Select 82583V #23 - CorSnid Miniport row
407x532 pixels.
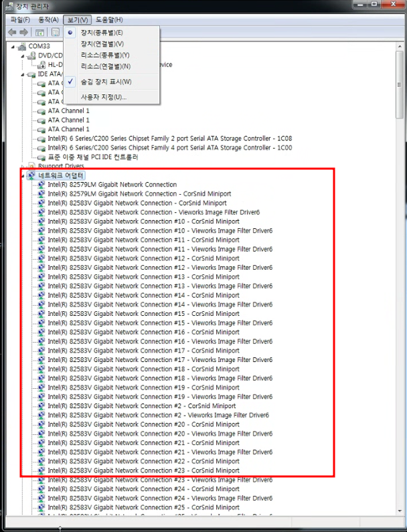(x=143, y=470)
